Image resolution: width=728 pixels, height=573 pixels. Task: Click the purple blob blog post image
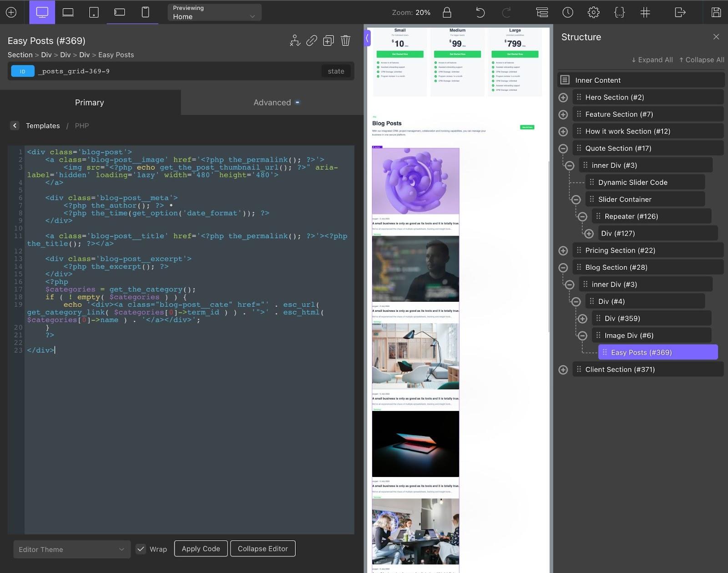coord(415,181)
